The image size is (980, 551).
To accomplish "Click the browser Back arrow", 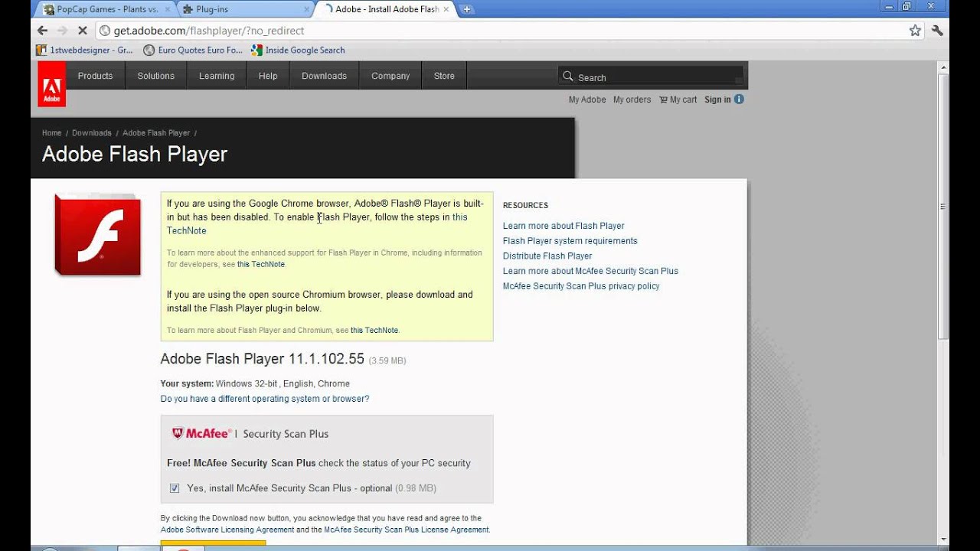I will click(43, 31).
